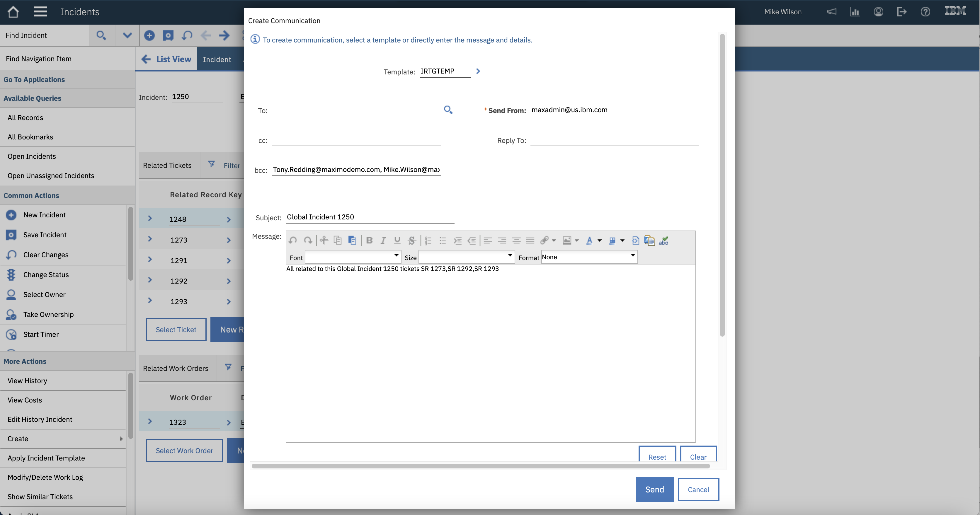This screenshot has height=515, width=980.
Task: Open the Template detail menu chevron
Action: pos(478,71)
